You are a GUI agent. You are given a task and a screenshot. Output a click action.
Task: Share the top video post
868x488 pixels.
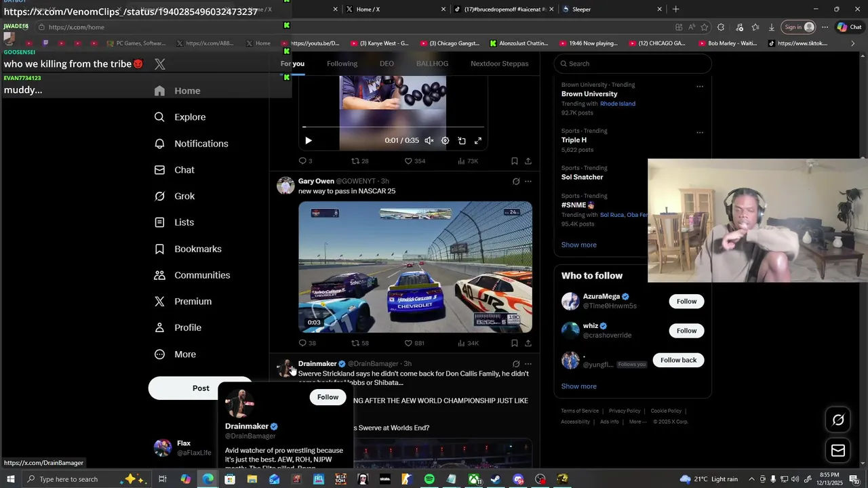pyautogui.click(x=528, y=161)
